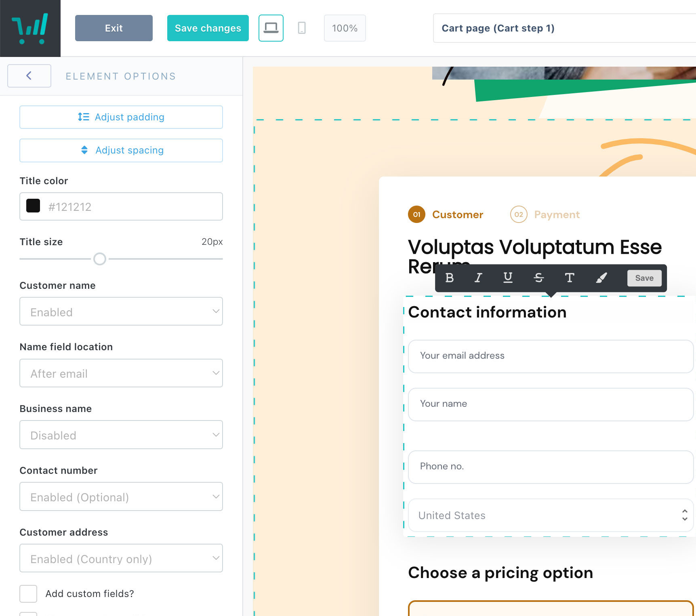Viewport: 696px width, 616px height.
Task: Apply strikethrough formatting icon
Action: pyautogui.click(x=538, y=278)
